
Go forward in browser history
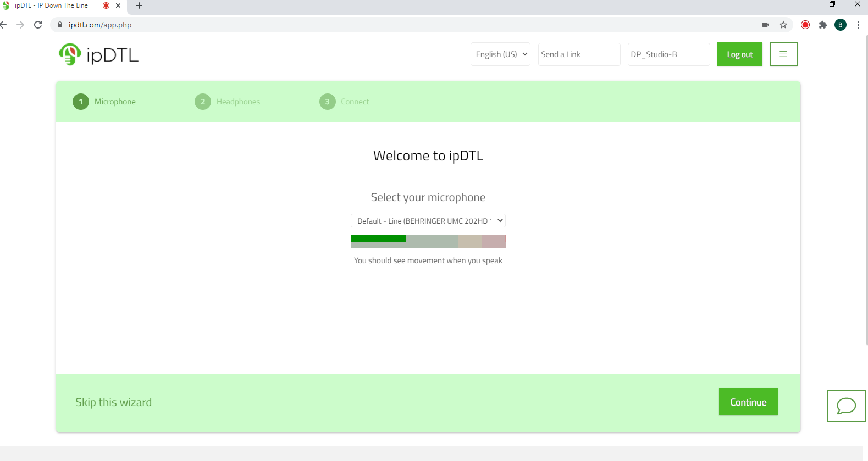[x=20, y=25]
